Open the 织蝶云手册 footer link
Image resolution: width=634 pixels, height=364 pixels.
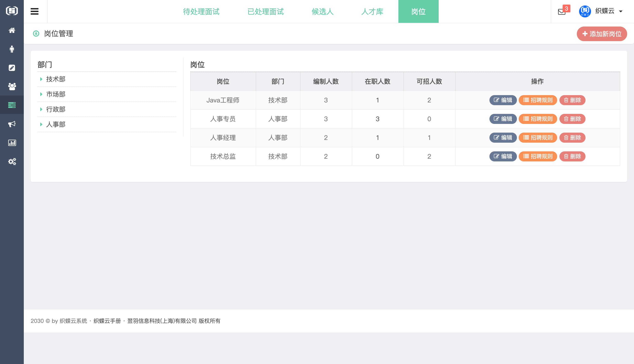click(x=107, y=321)
